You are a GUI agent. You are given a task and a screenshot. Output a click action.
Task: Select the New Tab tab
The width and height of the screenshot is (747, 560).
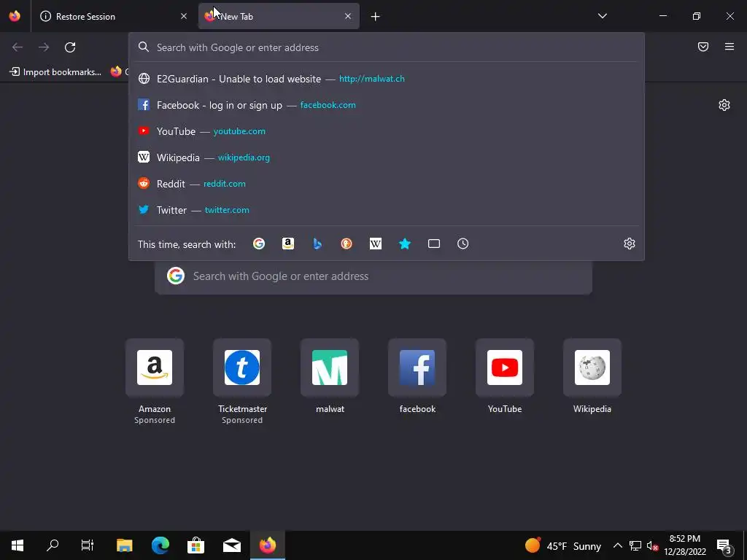click(279, 16)
